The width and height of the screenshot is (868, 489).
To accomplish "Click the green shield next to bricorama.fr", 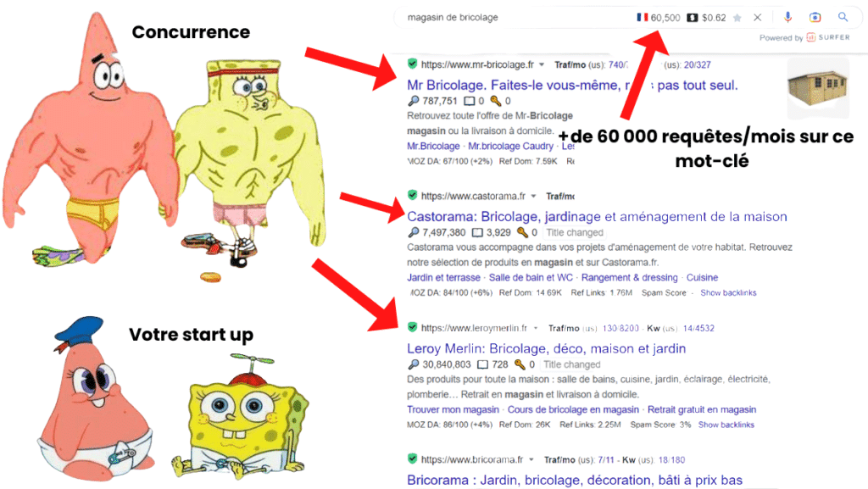I will pos(413,458).
